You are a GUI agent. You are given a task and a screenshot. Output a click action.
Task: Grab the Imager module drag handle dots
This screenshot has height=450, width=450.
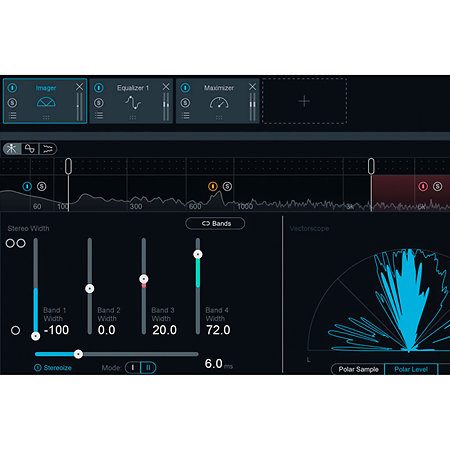point(46,117)
